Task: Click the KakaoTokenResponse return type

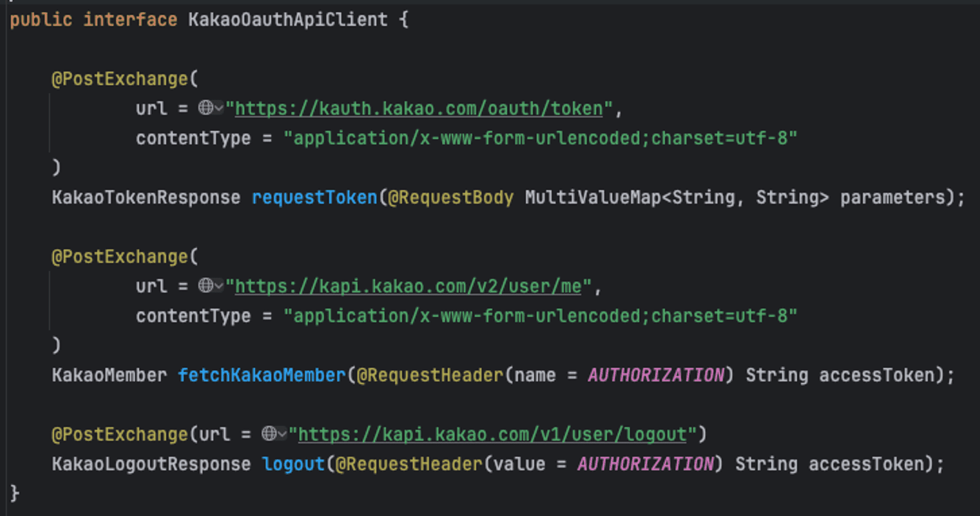Action: click(x=147, y=197)
